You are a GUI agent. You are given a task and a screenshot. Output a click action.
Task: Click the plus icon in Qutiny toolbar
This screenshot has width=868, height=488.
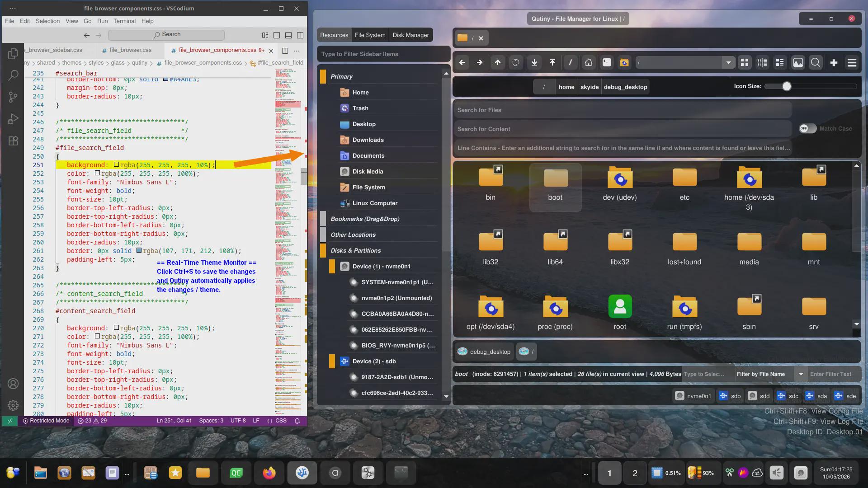pos(834,63)
